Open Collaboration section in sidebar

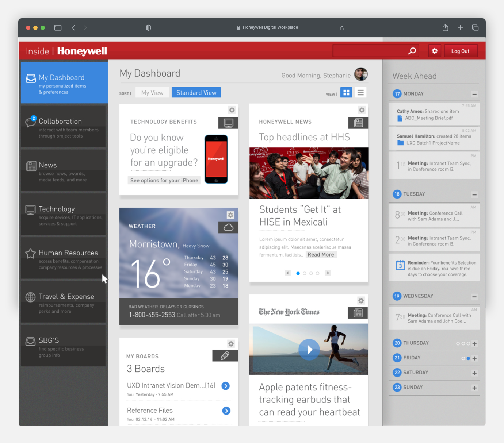pos(64,127)
